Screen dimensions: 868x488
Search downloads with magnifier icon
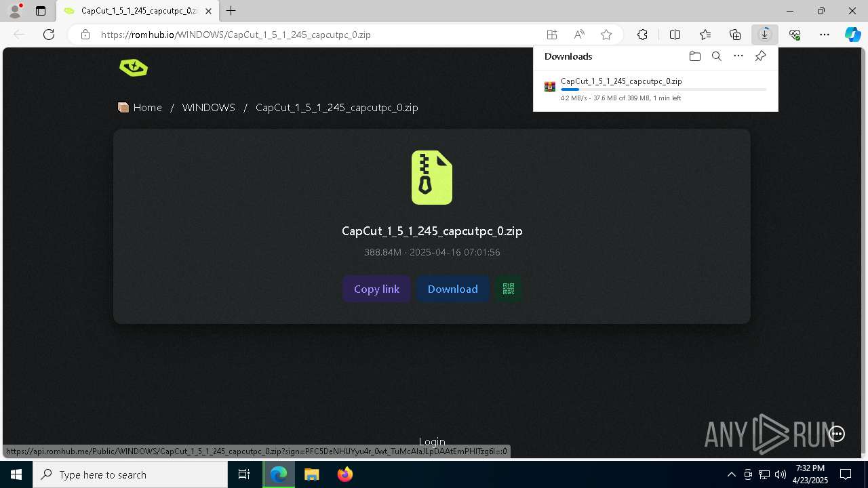pos(717,56)
